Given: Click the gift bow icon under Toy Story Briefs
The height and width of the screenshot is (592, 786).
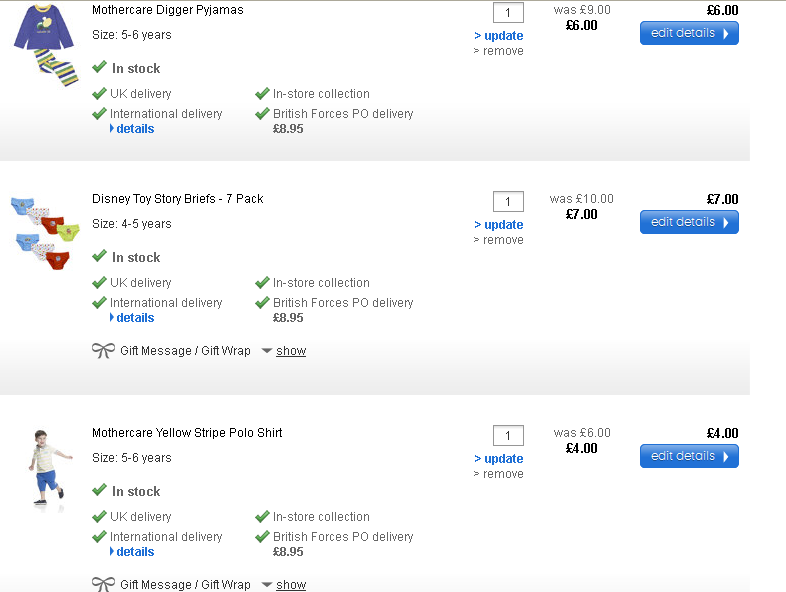Looking at the screenshot, I should [103, 351].
